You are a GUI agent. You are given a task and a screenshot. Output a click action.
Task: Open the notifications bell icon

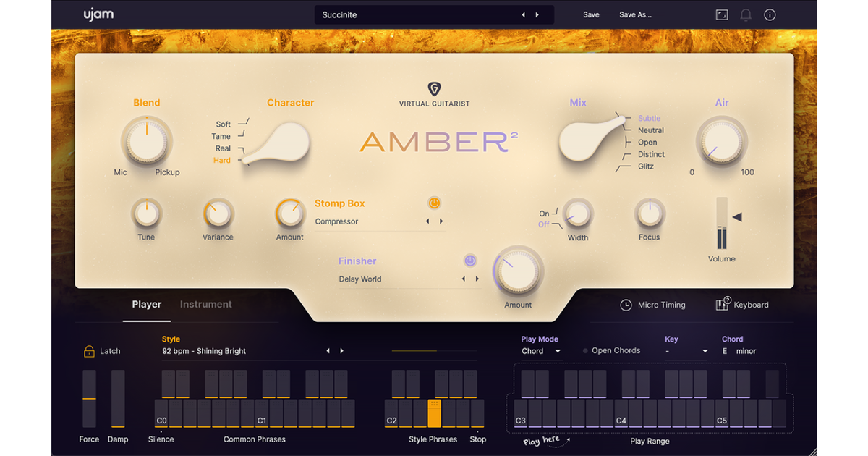[x=746, y=14]
